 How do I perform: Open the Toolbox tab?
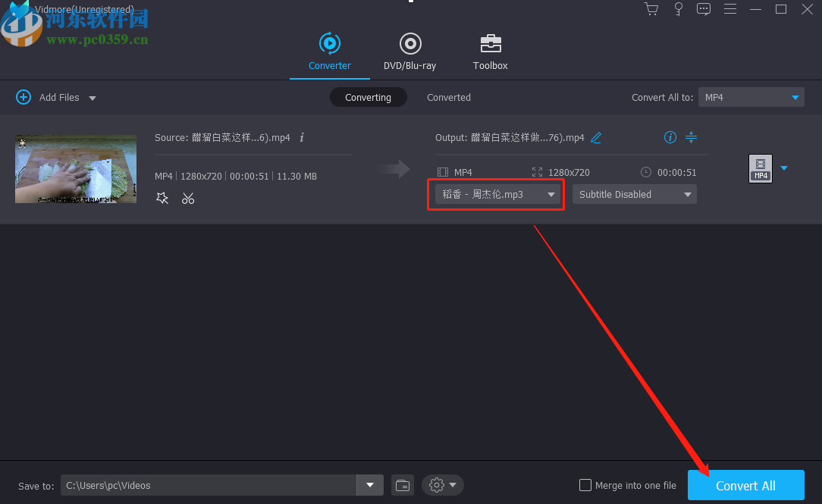490,52
